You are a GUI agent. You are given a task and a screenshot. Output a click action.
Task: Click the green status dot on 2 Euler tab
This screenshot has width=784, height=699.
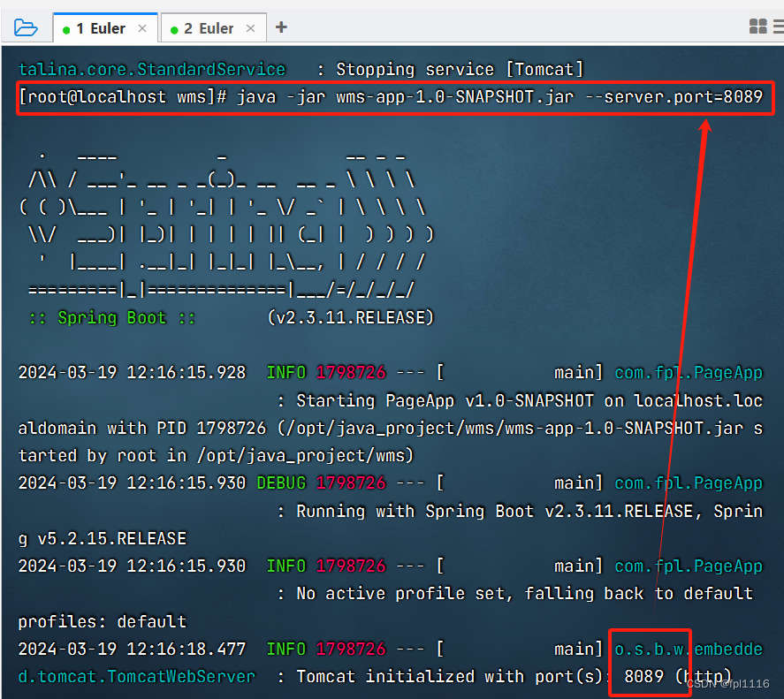coord(174,30)
